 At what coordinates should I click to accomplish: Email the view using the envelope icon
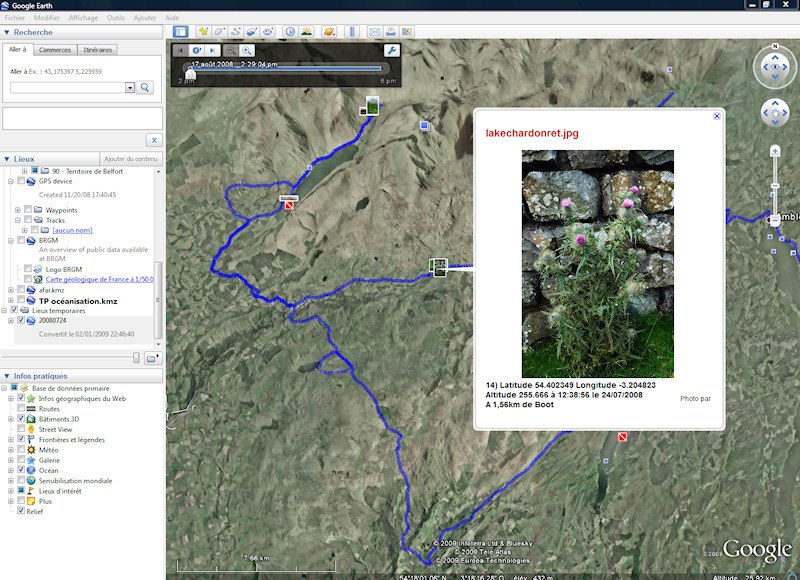click(374, 32)
